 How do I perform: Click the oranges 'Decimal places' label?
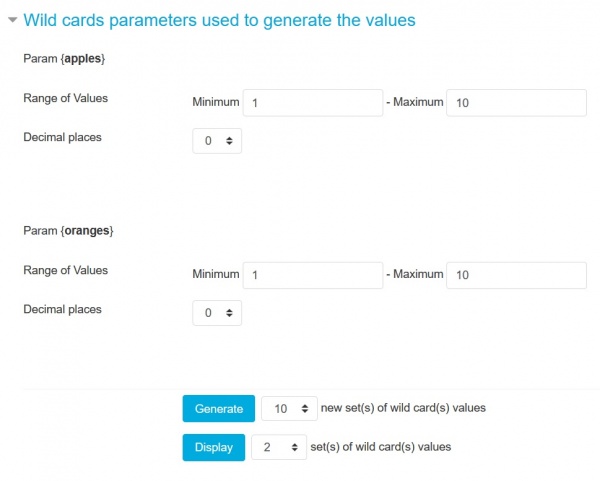click(x=62, y=309)
